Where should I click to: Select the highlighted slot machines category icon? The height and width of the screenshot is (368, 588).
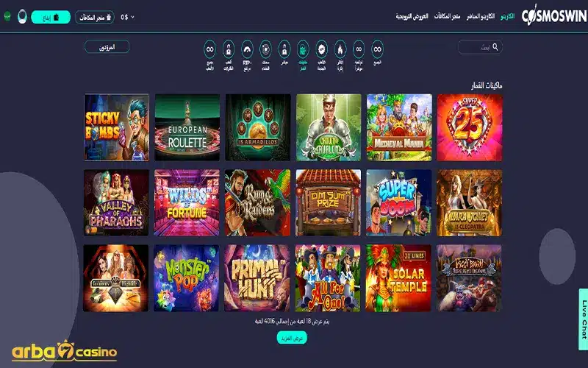[x=303, y=49]
